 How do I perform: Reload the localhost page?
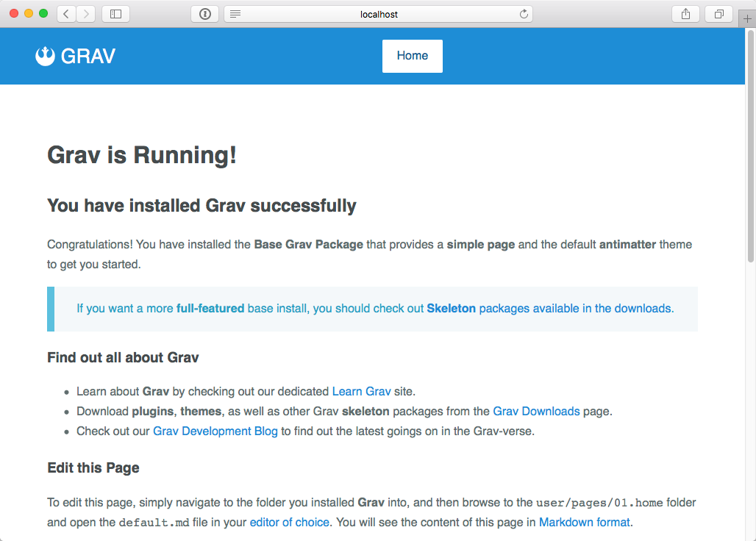[x=524, y=14]
